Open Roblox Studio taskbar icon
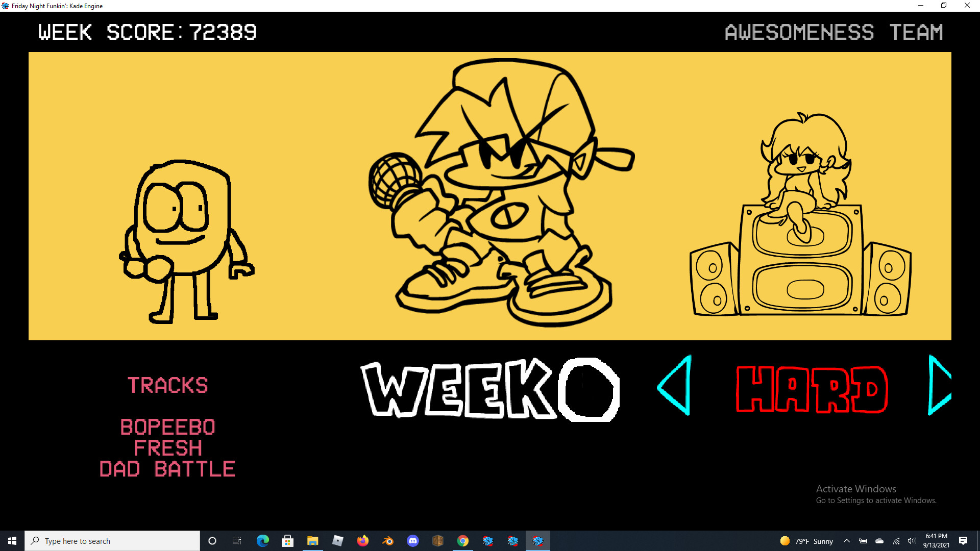Screen dimensions: 980x551 [x=338, y=541]
